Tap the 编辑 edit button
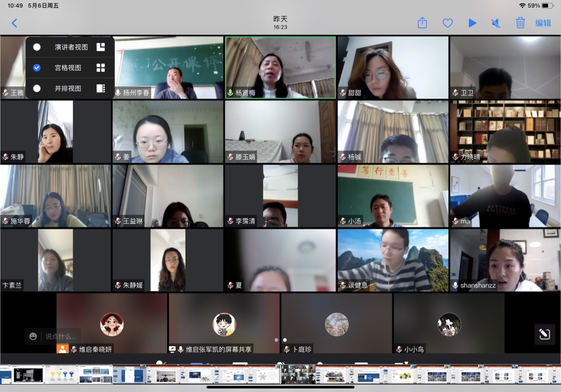 pos(543,23)
